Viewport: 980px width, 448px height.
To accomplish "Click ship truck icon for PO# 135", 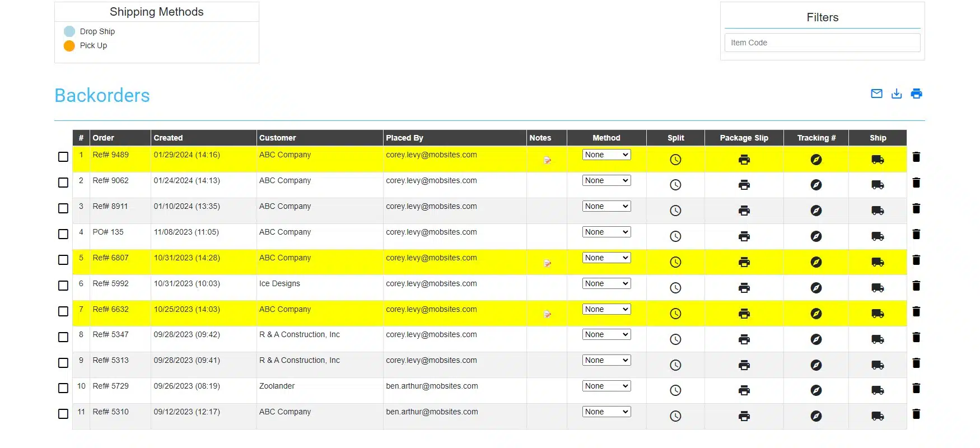I will click(x=878, y=236).
